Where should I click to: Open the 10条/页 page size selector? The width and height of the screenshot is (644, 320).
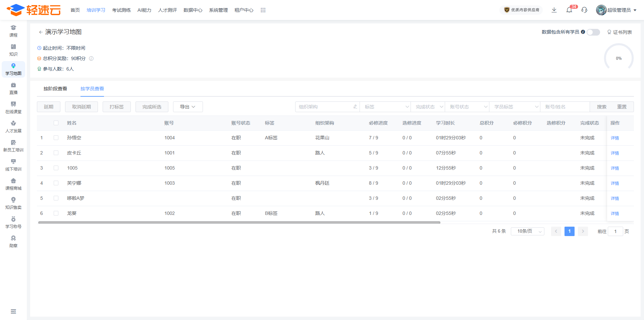(527, 231)
